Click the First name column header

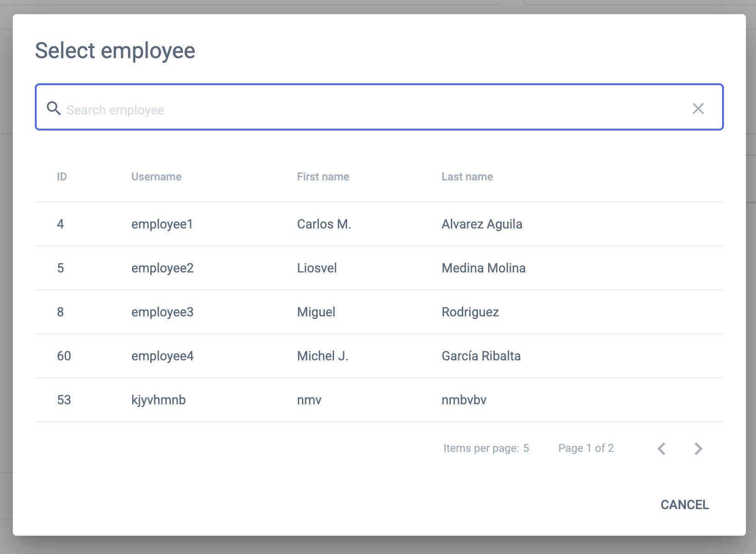coord(323,177)
